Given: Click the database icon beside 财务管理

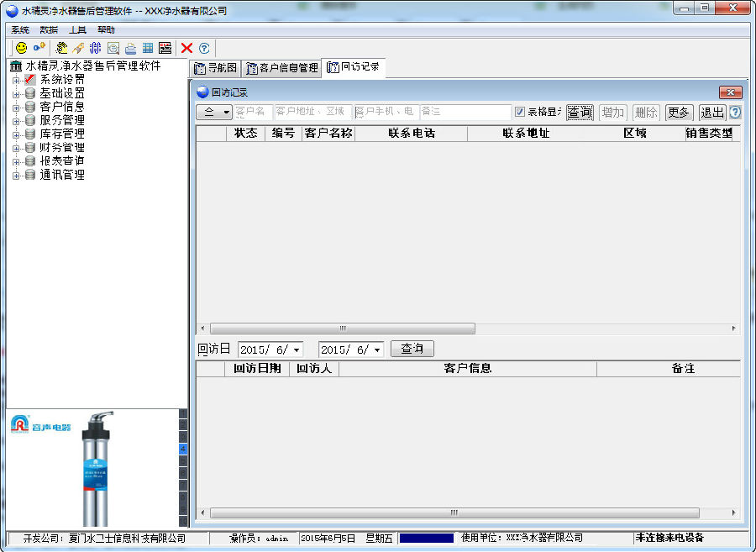Looking at the screenshot, I should (x=30, y=147).
